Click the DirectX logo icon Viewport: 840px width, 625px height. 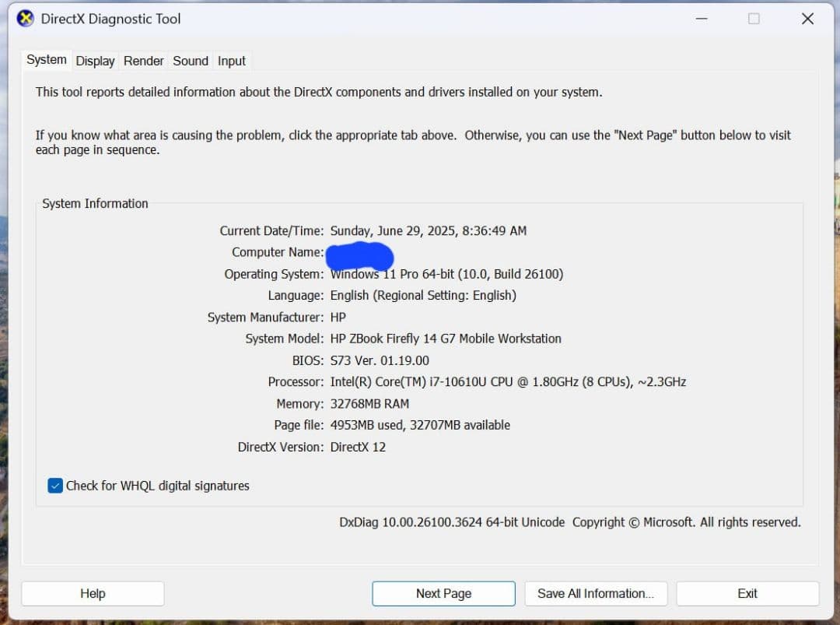[x=24, y=18]
